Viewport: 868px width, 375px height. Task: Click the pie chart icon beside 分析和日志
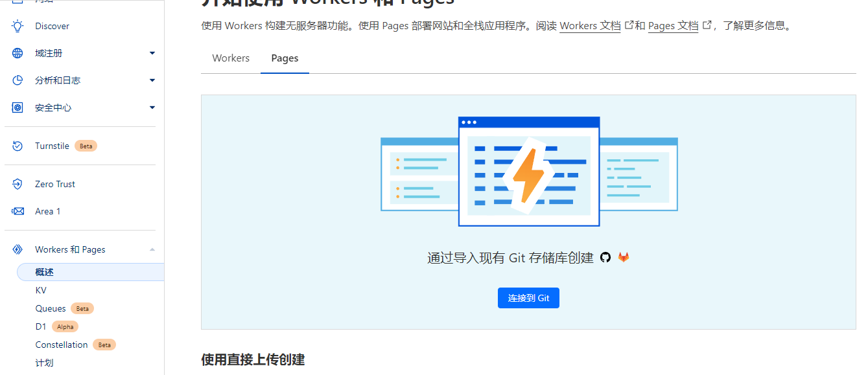coord(18,80)
